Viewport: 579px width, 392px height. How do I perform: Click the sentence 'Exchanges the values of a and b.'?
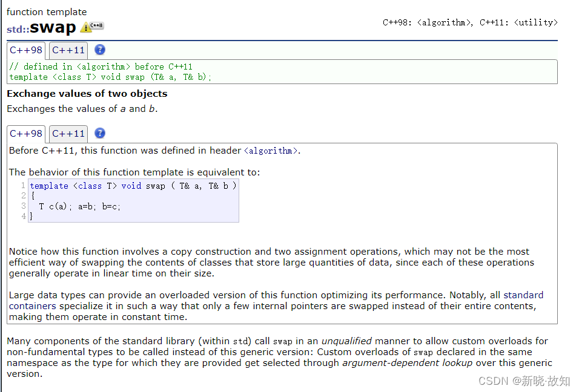82,109
